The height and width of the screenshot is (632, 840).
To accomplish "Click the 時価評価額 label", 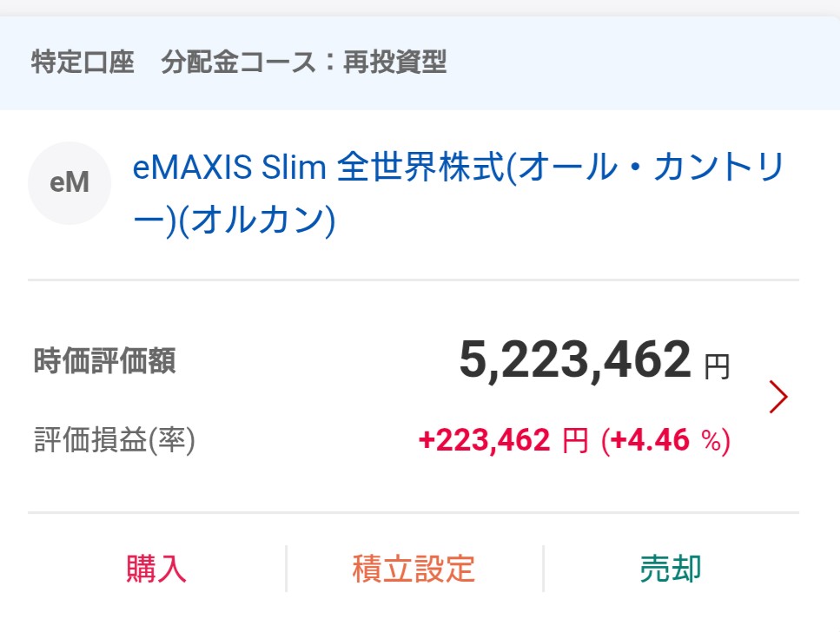I will click(x=104, y=360).
